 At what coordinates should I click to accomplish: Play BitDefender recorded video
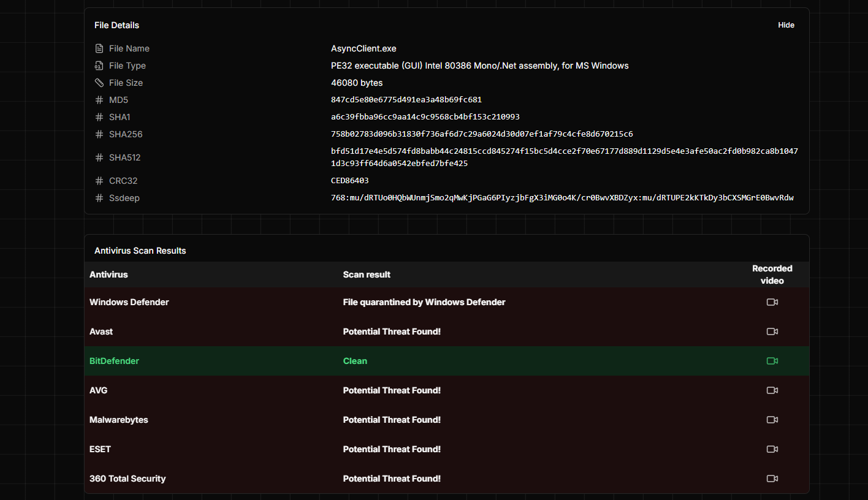[772, 361]
